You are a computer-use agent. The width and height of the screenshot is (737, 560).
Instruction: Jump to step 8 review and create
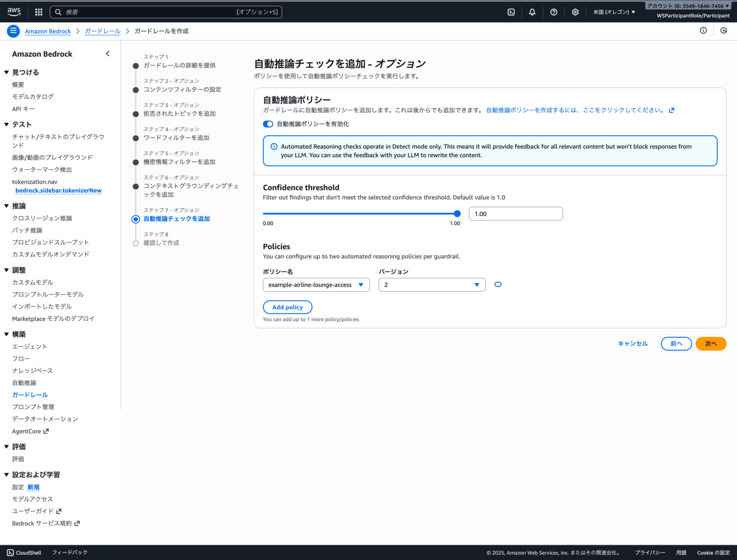(136, 243)
